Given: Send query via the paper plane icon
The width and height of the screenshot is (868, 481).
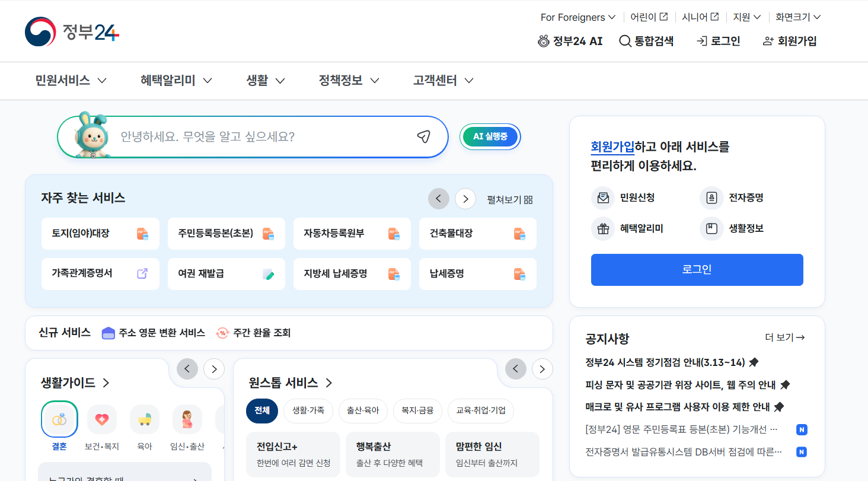Looking at the screenshot, I should (423, 136).
